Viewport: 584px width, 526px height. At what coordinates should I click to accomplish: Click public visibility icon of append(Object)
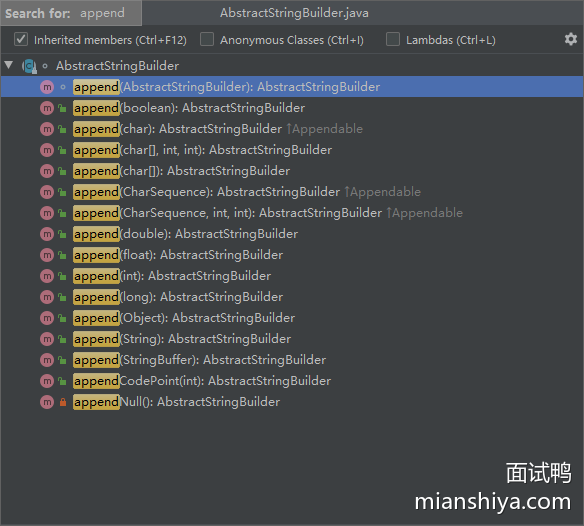(62, 318)
